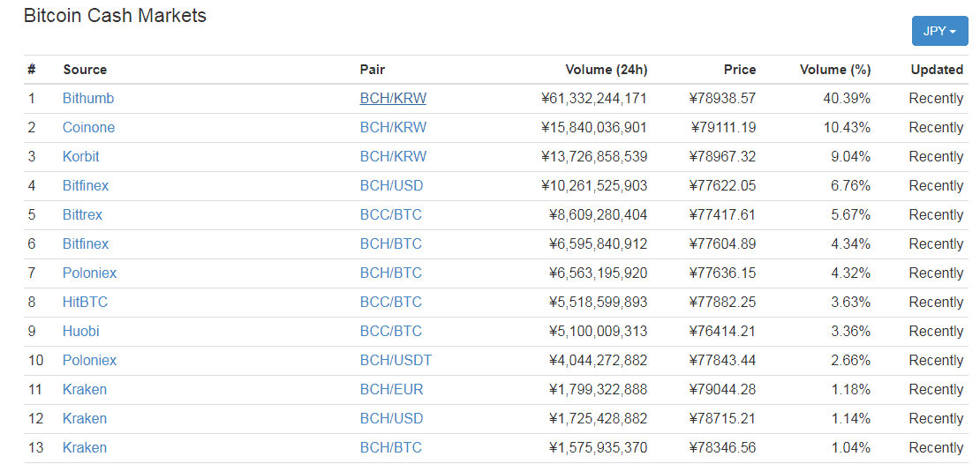The height and width of the screenshot is (464, 980).
Task: Click Bitfinex's BCH/BTC pair link
Action: 390,243
